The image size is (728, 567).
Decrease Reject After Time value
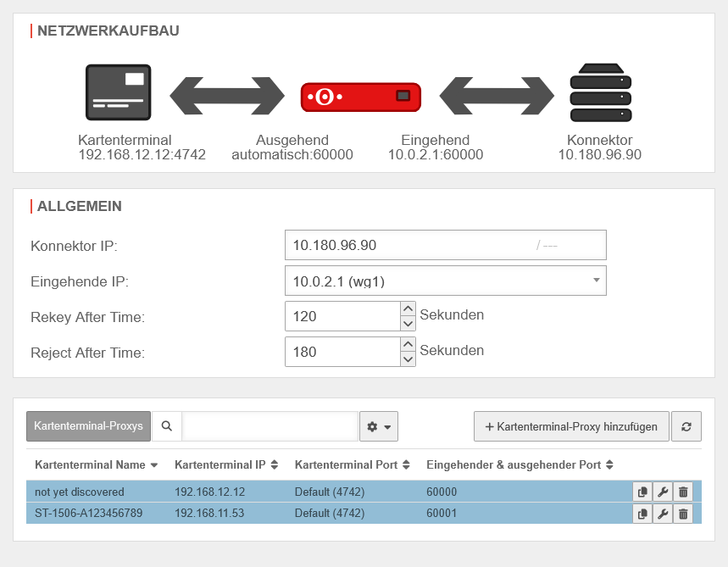click(408, 359)
